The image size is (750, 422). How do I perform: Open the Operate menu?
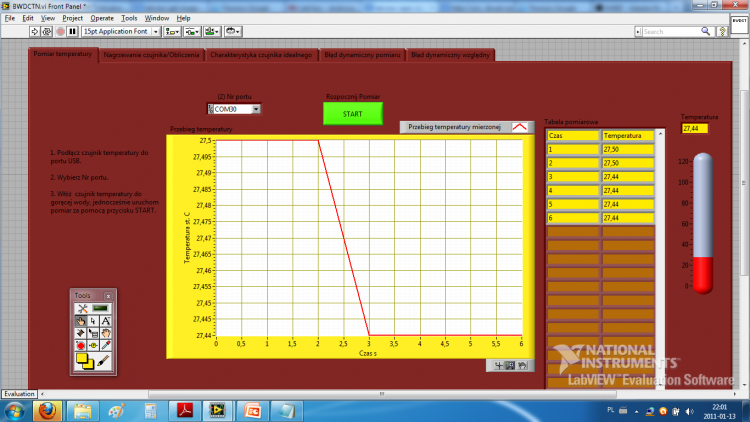click(102, 18)
